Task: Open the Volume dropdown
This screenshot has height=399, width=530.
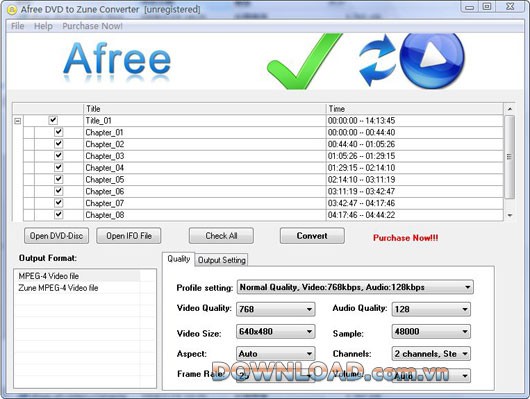Action: pos(431,376)
